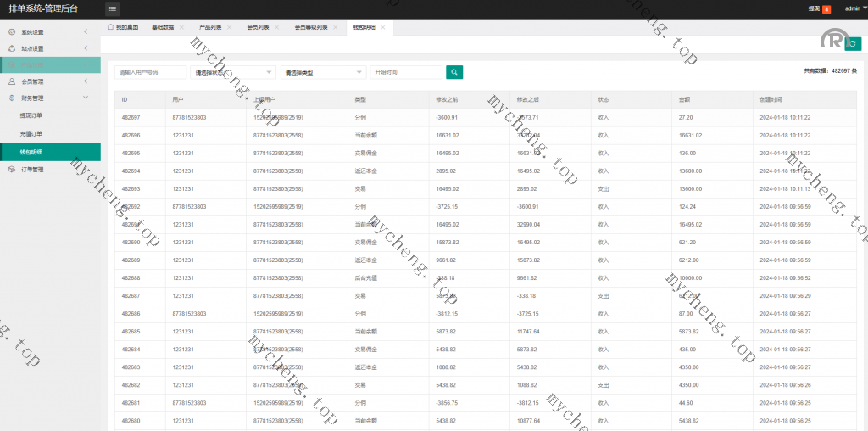Switch to the 会员列表 tab

click(258, 27)
